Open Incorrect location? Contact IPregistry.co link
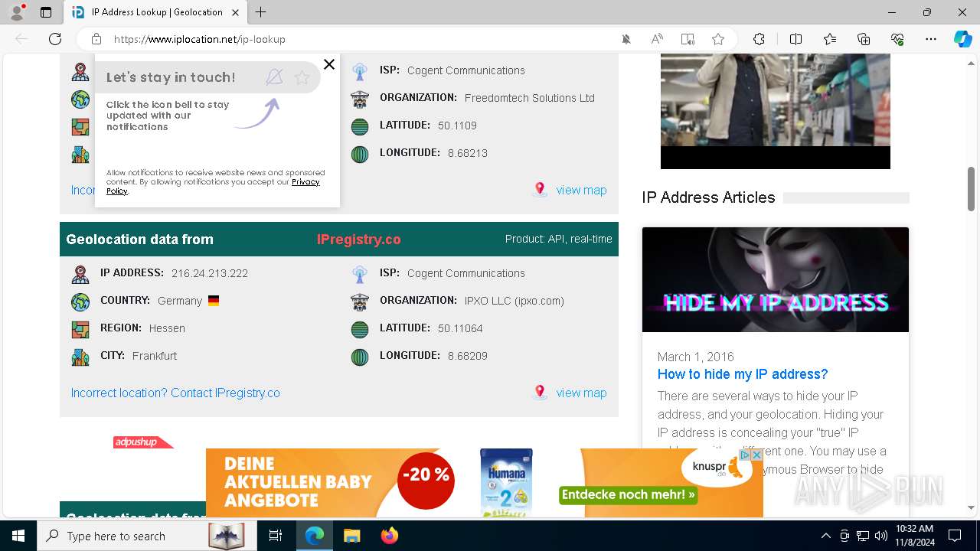 (175, 393)
